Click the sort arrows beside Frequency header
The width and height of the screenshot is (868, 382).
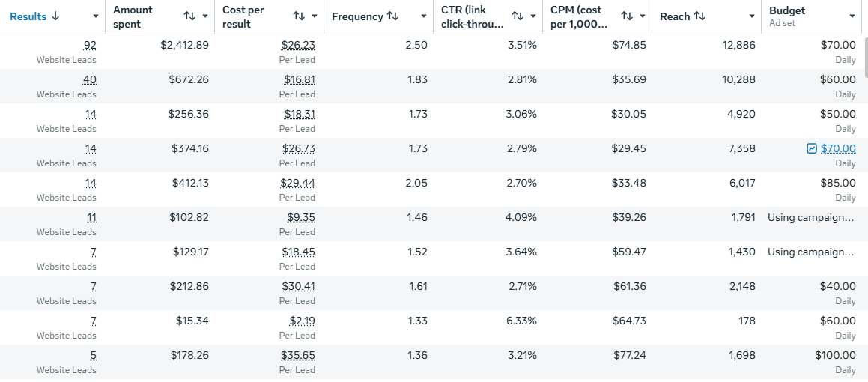point(392,16)
